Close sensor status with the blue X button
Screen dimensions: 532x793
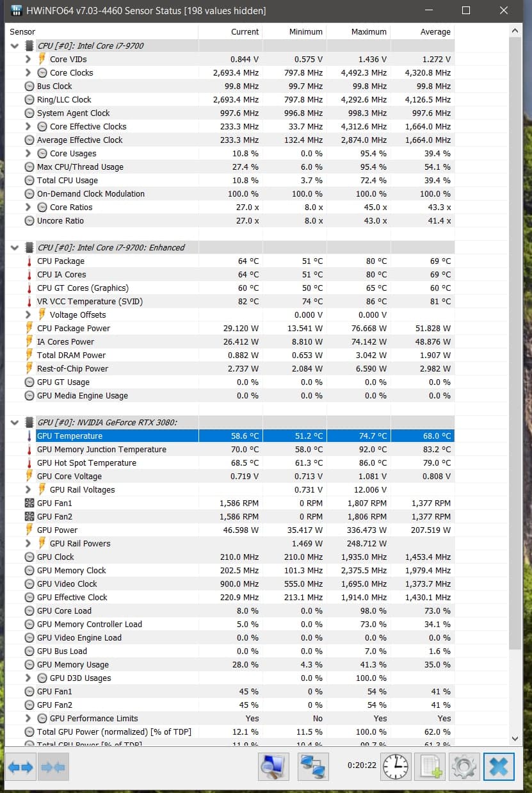(x=499, y=766)
